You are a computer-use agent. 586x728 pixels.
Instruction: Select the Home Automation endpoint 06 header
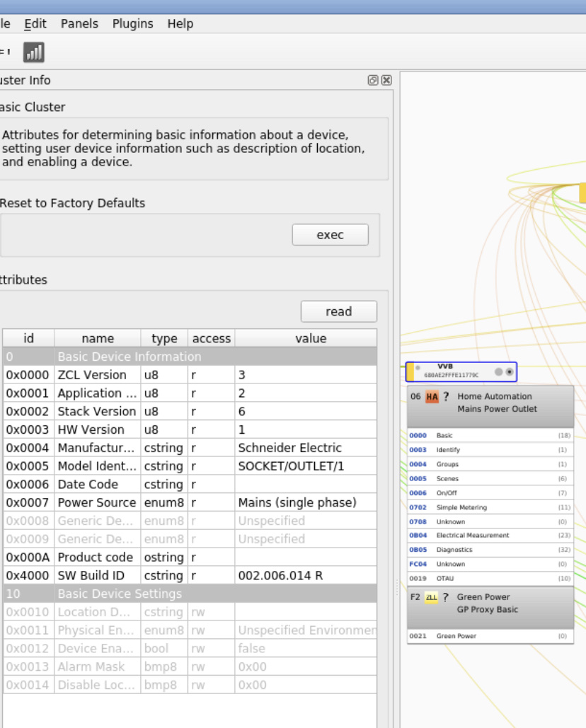click(490, 406)
